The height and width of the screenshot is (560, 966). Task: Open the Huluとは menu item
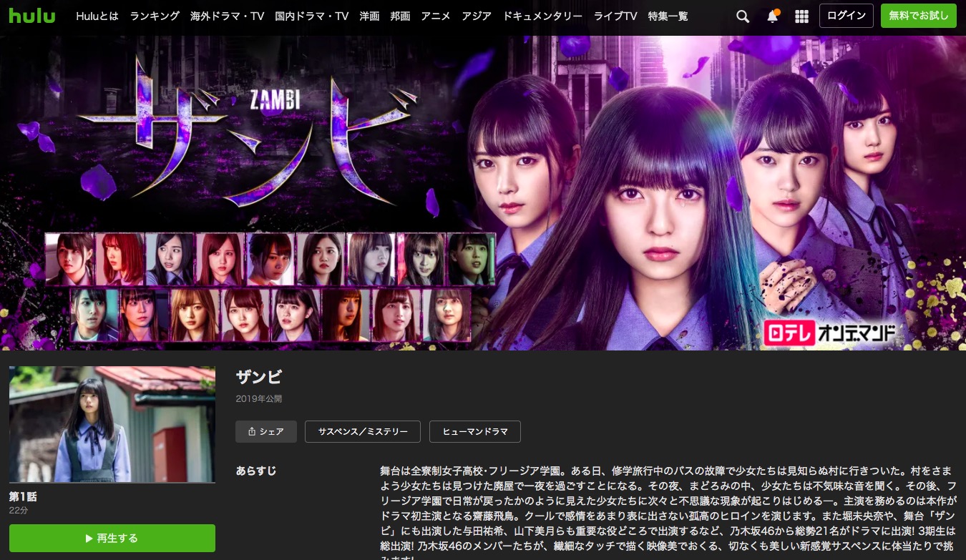pos(97,16)
